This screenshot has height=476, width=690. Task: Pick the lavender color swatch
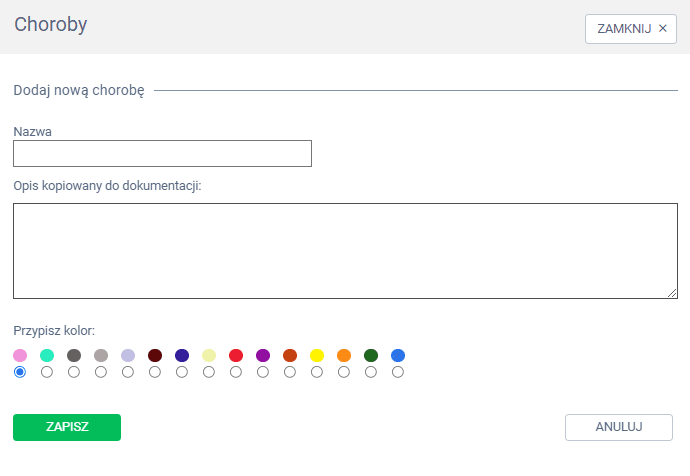[x=128, y=355]
